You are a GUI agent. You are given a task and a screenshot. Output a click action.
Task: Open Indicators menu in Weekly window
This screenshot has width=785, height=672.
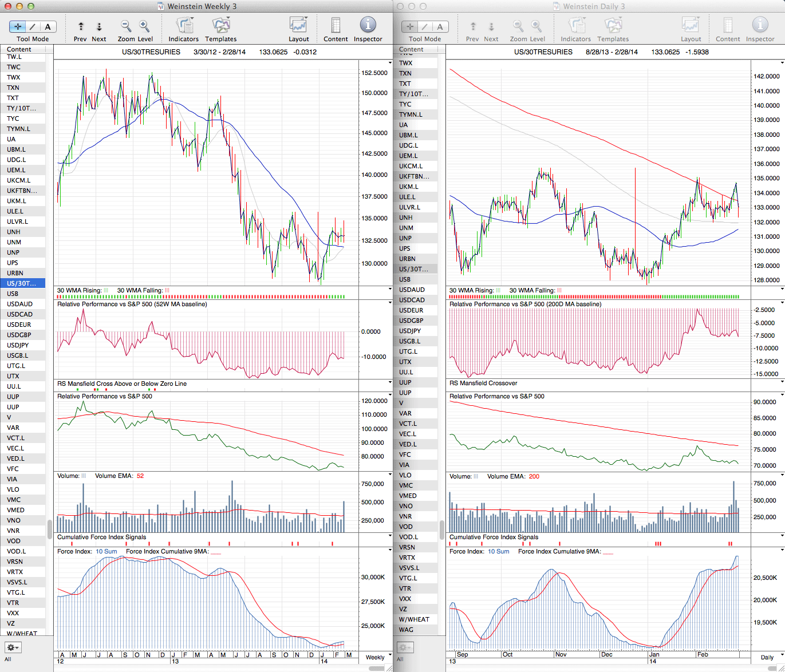click(x=184, y=26)
